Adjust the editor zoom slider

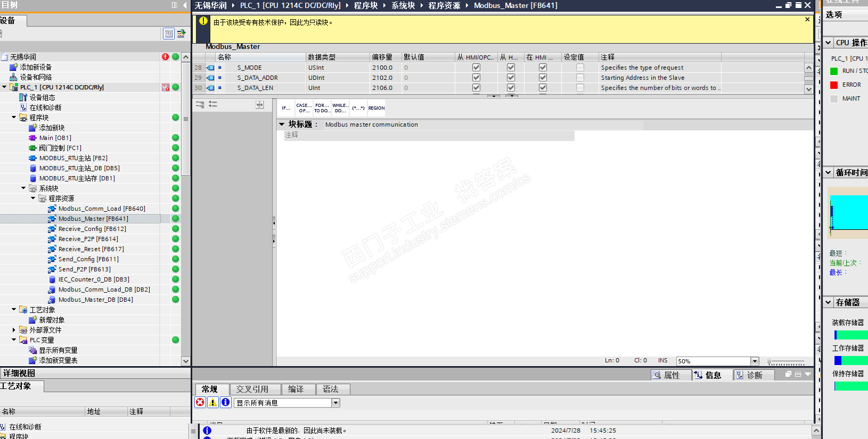[x=769, y=362]
